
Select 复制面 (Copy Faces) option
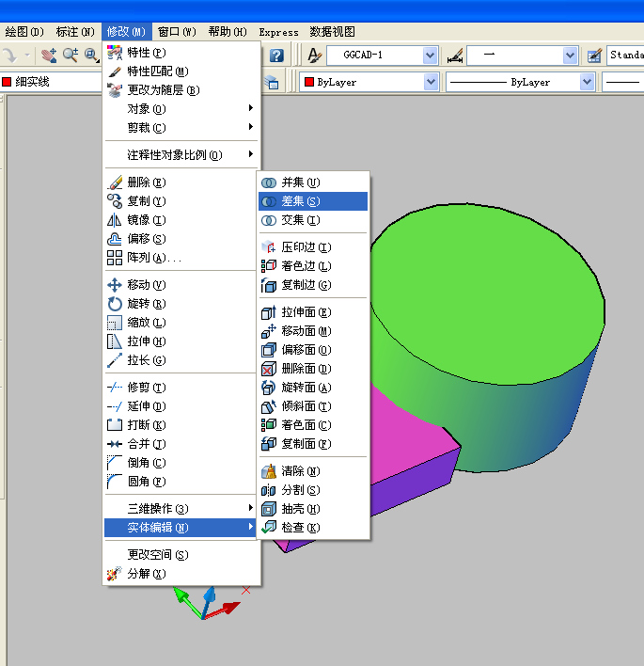coord(313,444)
